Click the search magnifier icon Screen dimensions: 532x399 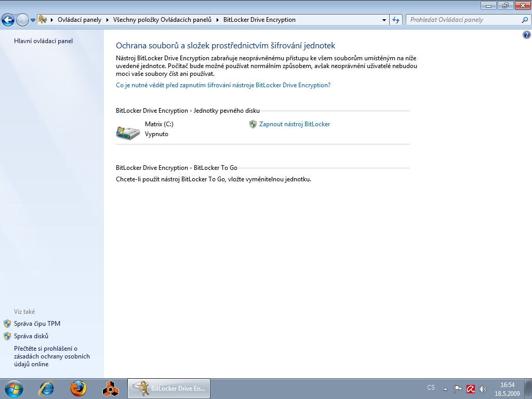[x=525, y=20]
